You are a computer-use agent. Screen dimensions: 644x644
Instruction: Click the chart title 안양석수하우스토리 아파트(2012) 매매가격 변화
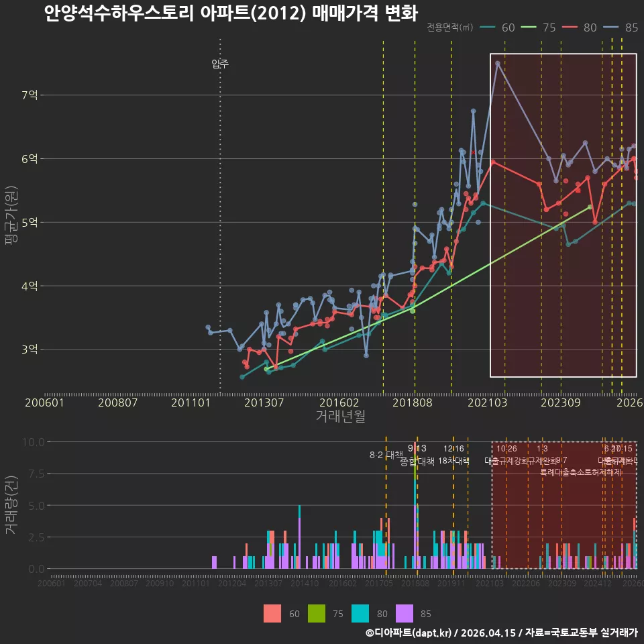pos(231,13)
